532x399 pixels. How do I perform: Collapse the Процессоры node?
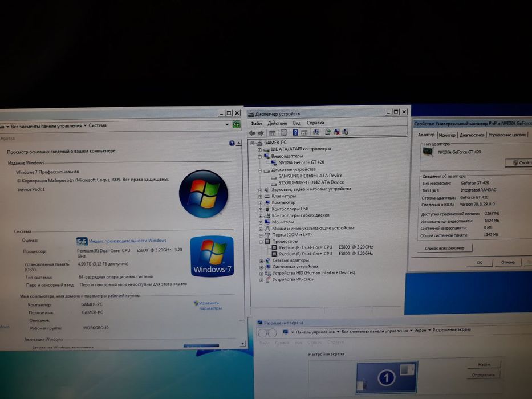pyautogui.click(x=261, y=242)
